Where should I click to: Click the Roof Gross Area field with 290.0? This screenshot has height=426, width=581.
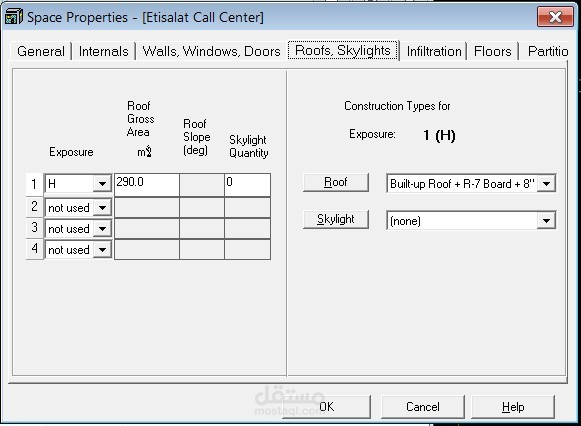tap(147, 184)
